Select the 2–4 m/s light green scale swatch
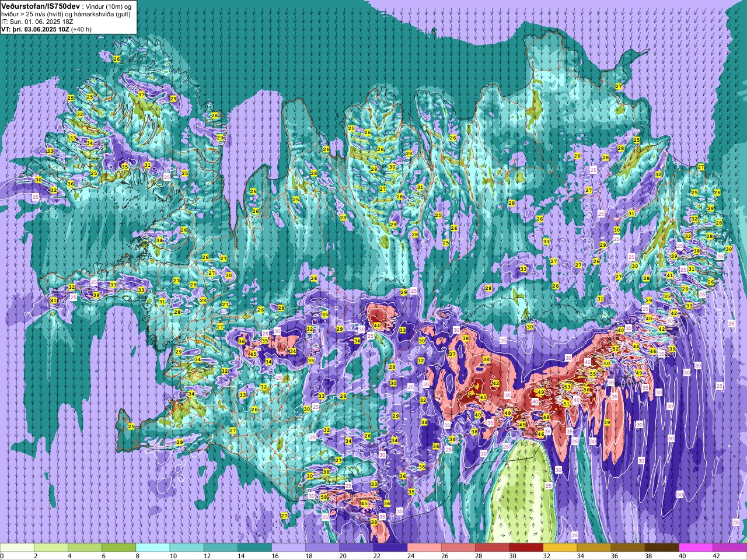The height and width of the screenshot is (560, 747). point(51,548)
